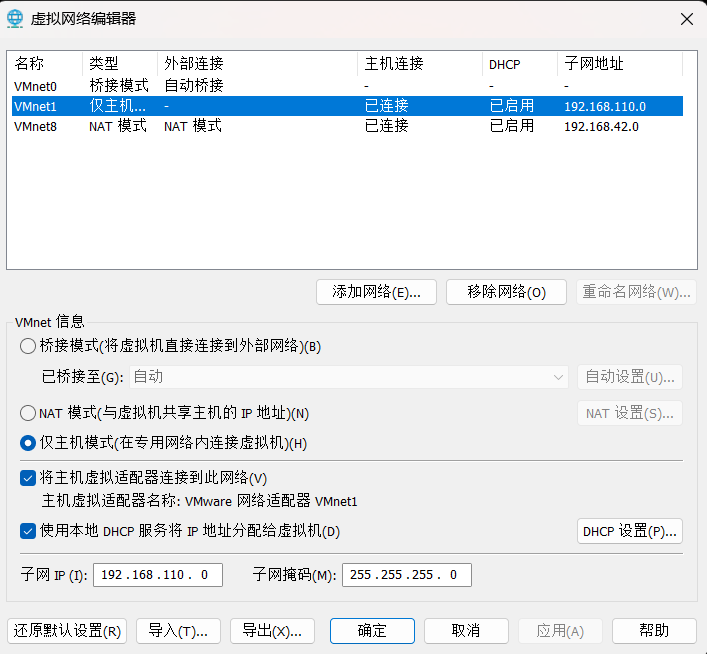The width and height of the screenshot is (707, 654).
Task: Click 自动桥接 cell in VMnet0 row
Action: (194, 86)
